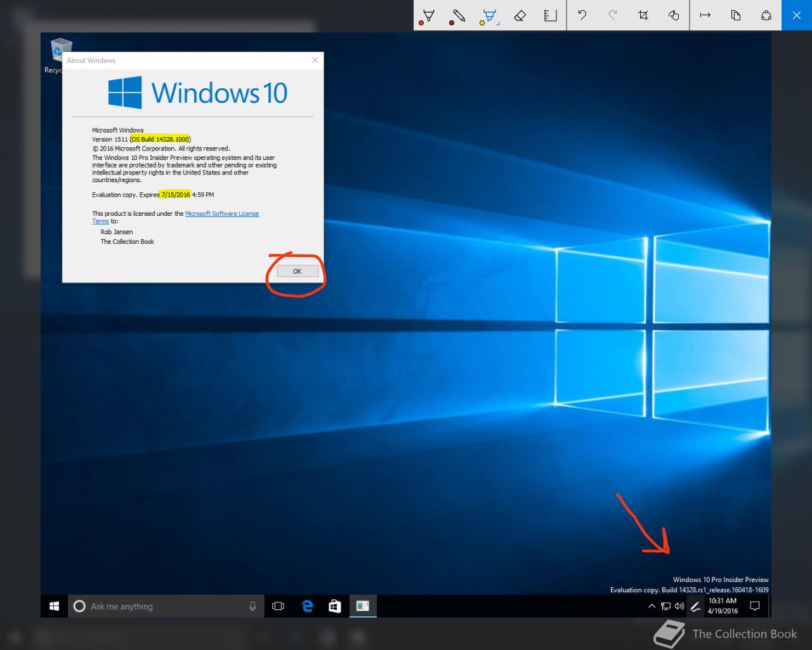Close the Screen Sketch toolbar
Screen dimensions: 812x650
tap(797, 15)
